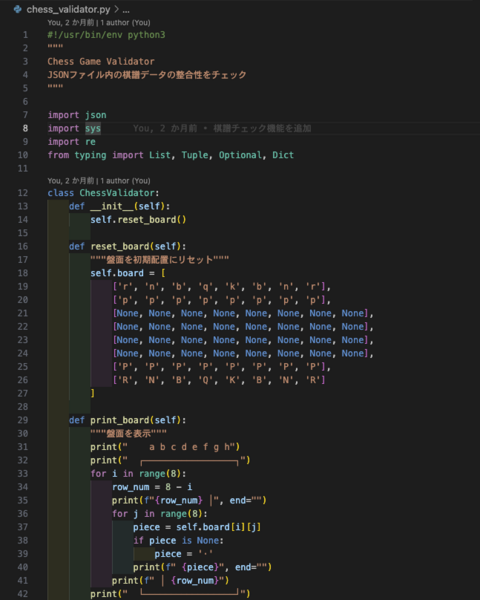The width and height of the screenshot is (480, 600).
Task: Click the Python file icon in breadcrumb
Action: [18, 9]
